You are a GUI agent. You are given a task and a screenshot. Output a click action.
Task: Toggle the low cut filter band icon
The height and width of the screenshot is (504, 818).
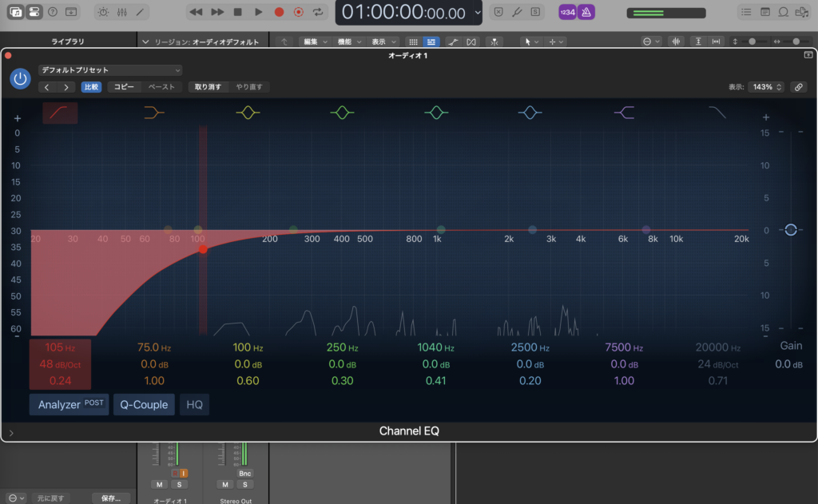[x=60, y=113]
